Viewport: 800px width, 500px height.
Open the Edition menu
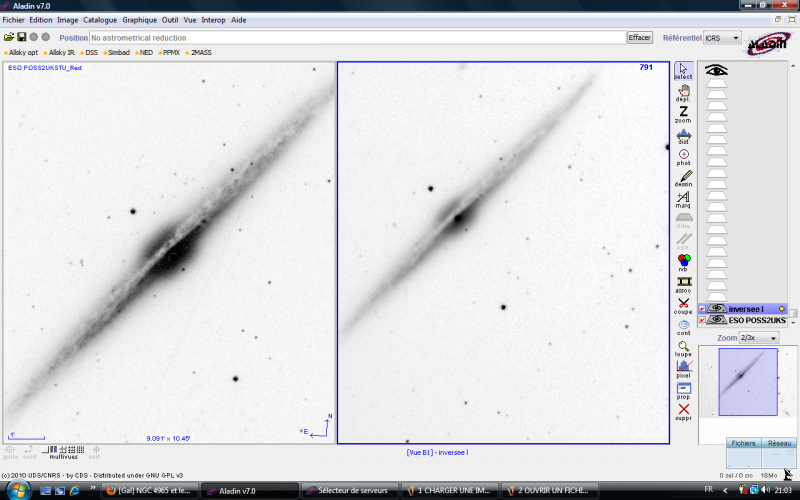(41, 20)
